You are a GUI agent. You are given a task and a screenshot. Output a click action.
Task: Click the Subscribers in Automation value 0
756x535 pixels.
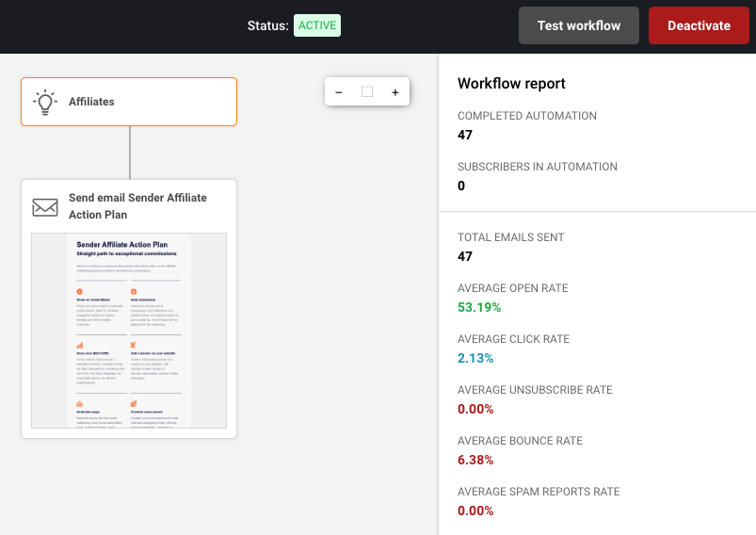462,186
